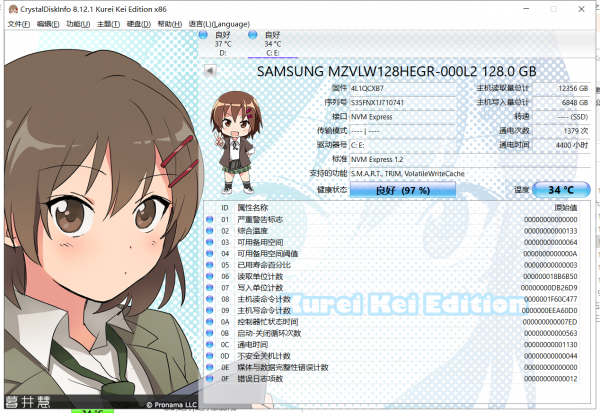This screenshot has width=600, height=413.
Task: Click raw value 0000000000563
Action: [551, 333]
